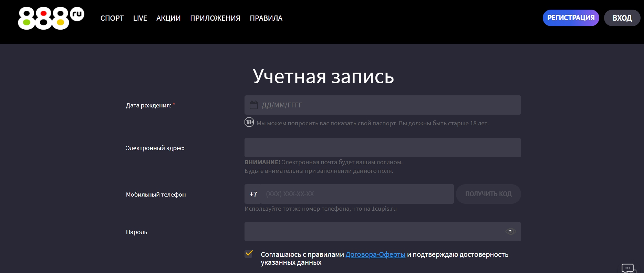
Task: Go to the LIVE section
Action: [140, 18]
